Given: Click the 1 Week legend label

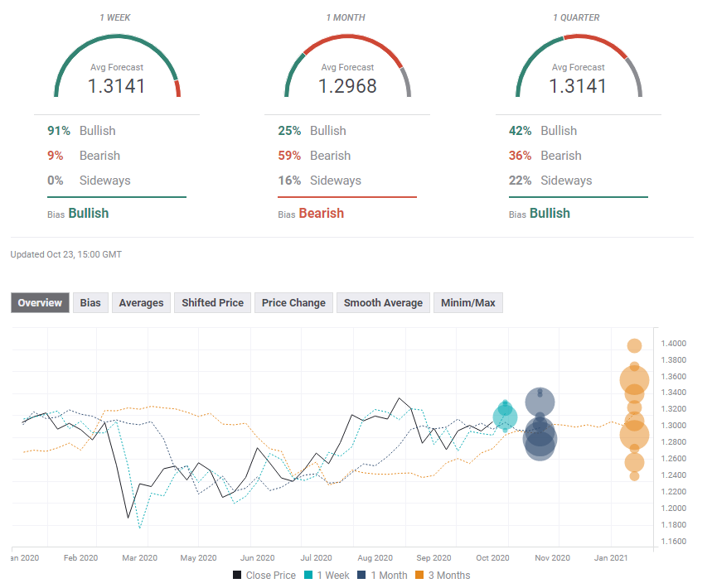Looking at the screenshot, I should point(333,576).
